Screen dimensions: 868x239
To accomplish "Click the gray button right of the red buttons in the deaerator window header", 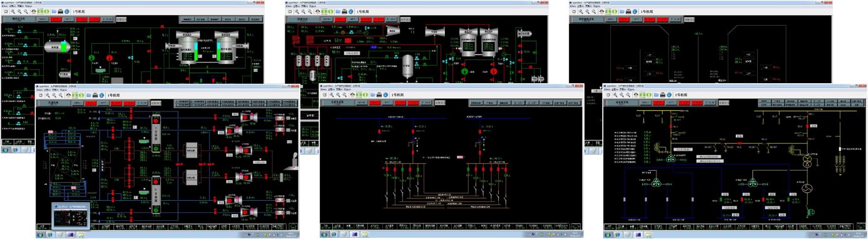I will (x=108, y=19).
